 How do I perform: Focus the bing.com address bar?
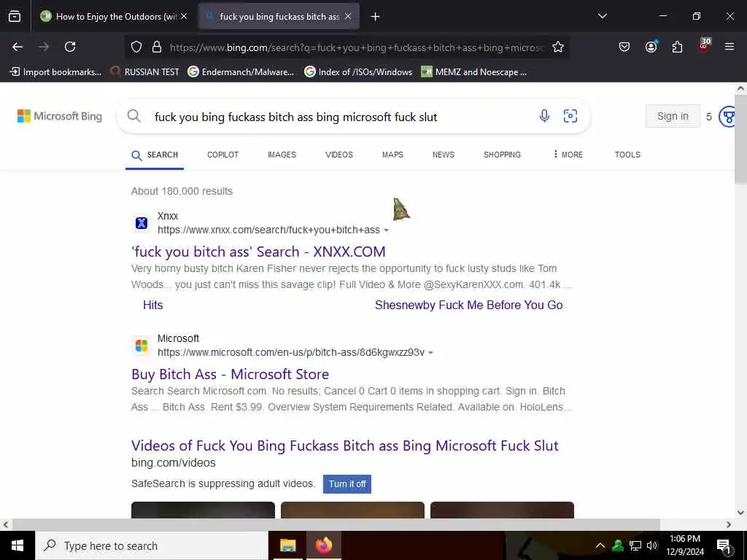356,47
